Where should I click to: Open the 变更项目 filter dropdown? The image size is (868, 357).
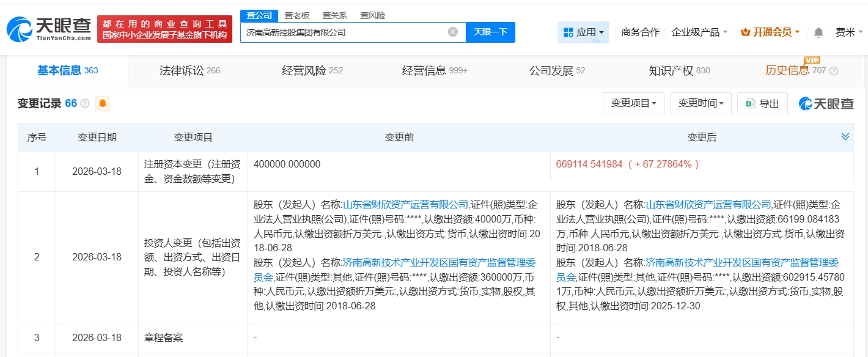[x=633, y=104]
